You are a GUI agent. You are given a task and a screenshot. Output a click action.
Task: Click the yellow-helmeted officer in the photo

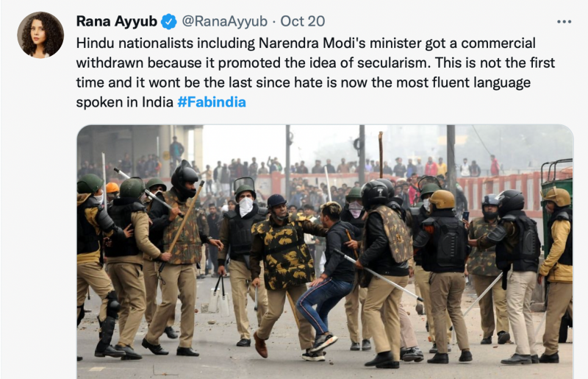pyautogui.click(x=445, y=276)
